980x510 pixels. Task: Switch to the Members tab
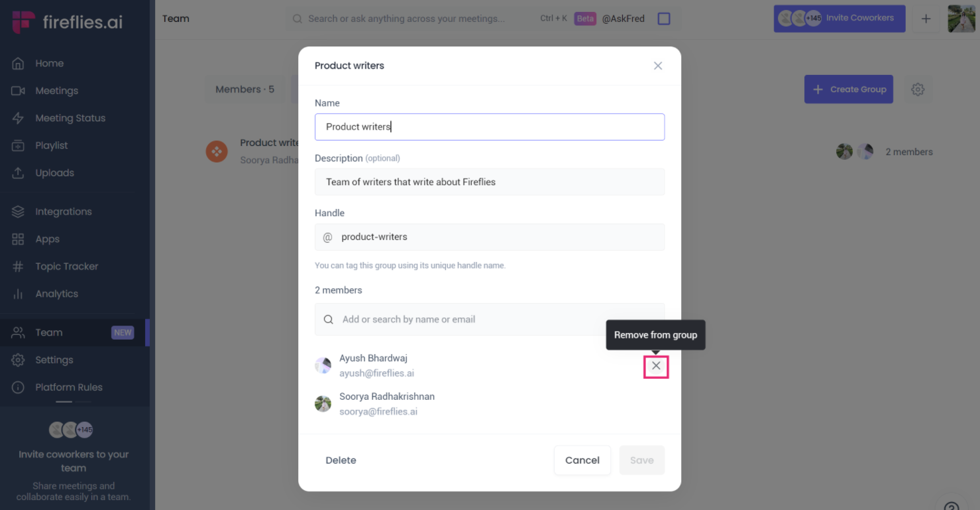(x=245, y=89)
